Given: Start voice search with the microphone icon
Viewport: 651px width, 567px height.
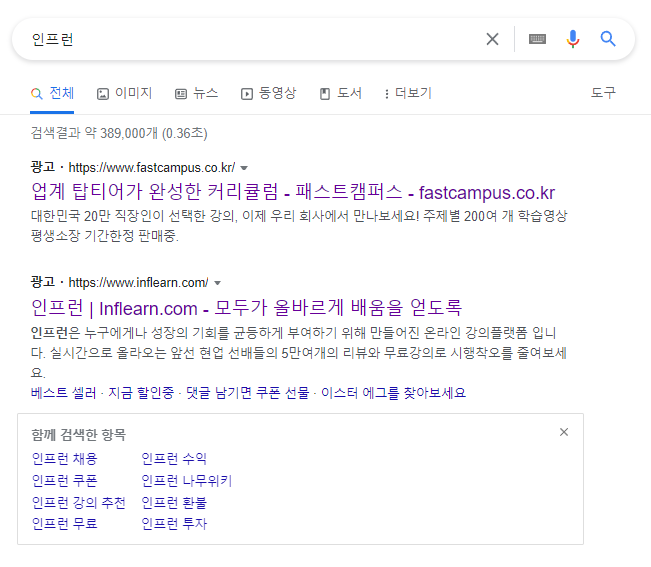Looking at the screenshot, I should pyautogui.click(x=573, y=39).
